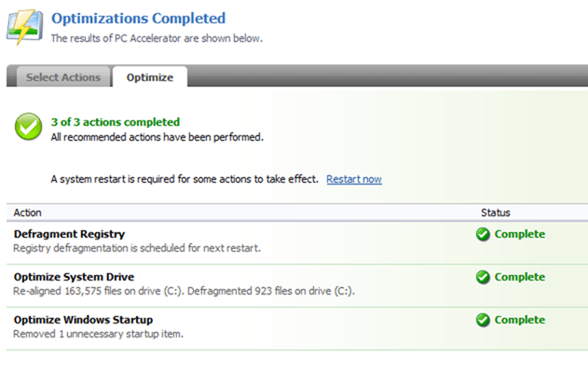Click 'A system restart is required' message

[x=185, y=179]
